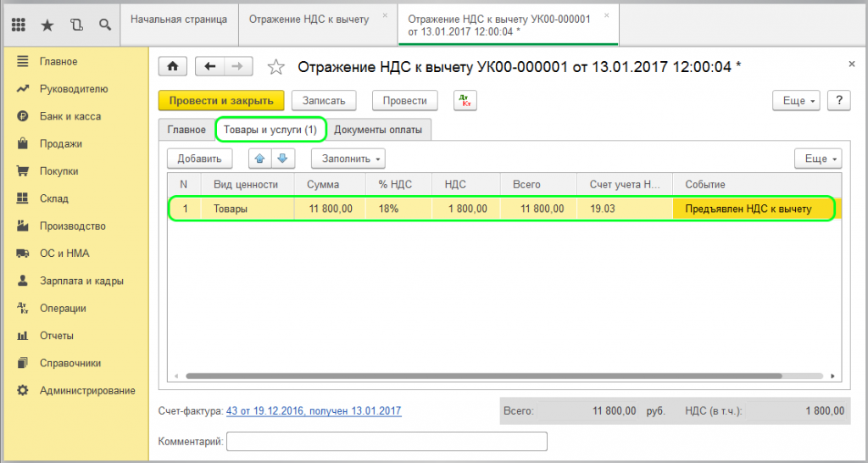Click the % НДС column header

(398, 184)
